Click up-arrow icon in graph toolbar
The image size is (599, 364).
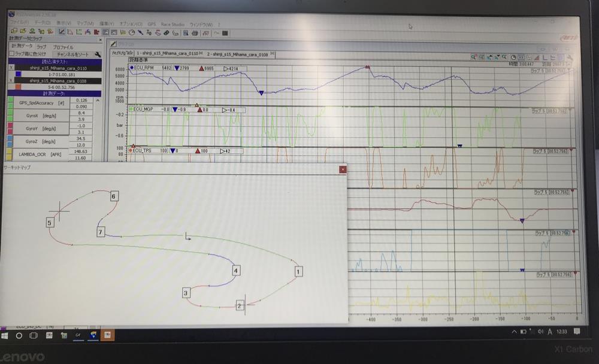(489, 57)
